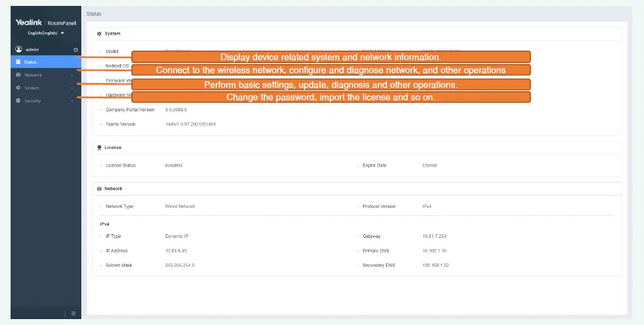Click the Expire Date label
This screenshot has height=325, width=644.
click(x=374, y=165)
